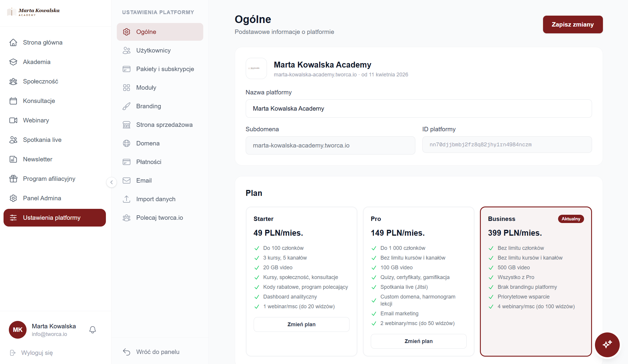Click the notification bell icon
628x364 pixels.
coord(93,330)
